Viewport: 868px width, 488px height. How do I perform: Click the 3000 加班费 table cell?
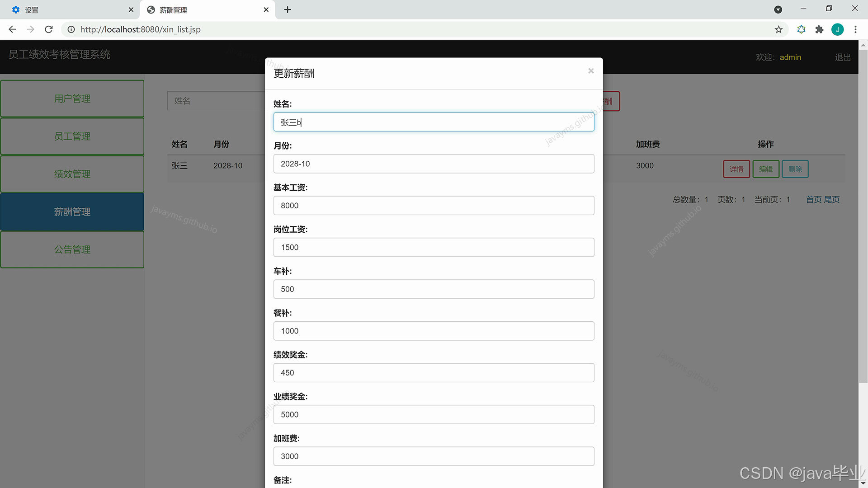click(x=645, y=166)
